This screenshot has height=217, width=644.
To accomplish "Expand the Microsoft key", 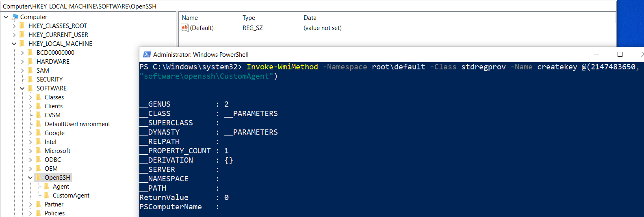I will coord(30,150).
